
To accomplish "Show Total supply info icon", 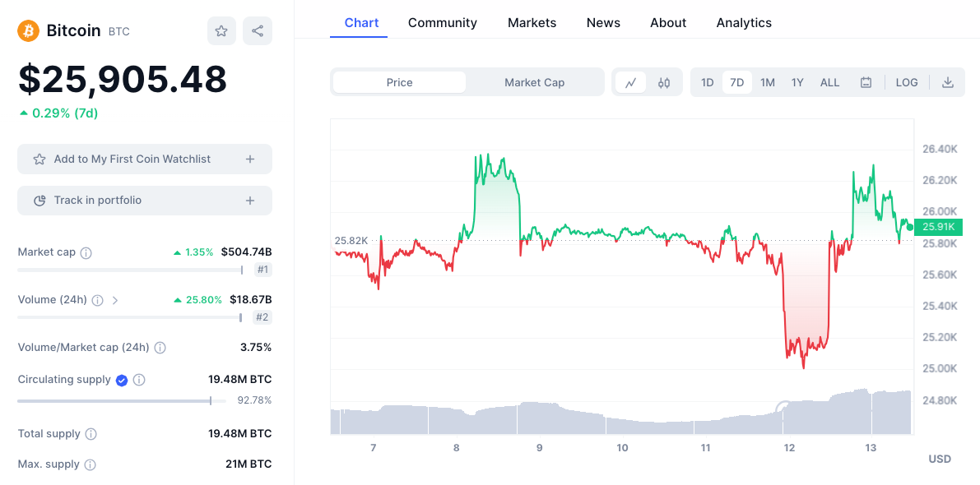I will 91,434.
